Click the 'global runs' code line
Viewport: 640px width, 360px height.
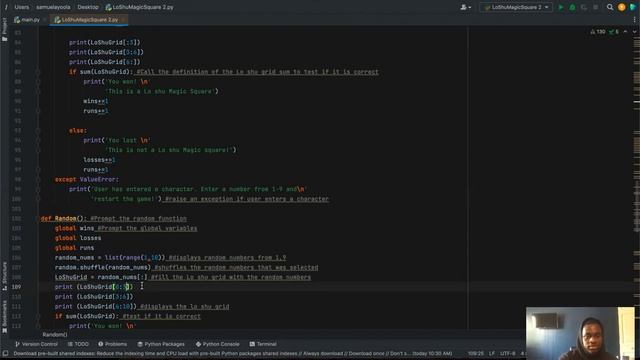point(74,248)
